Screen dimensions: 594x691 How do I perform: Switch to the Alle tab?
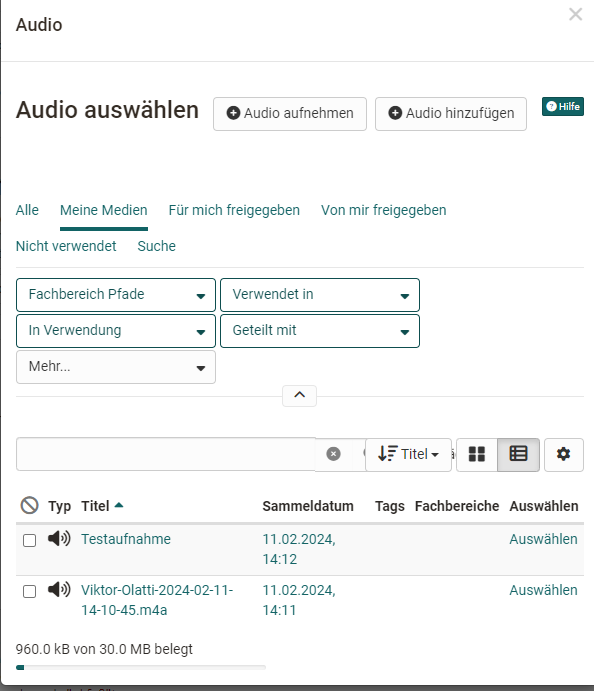(x=27, y=210)
